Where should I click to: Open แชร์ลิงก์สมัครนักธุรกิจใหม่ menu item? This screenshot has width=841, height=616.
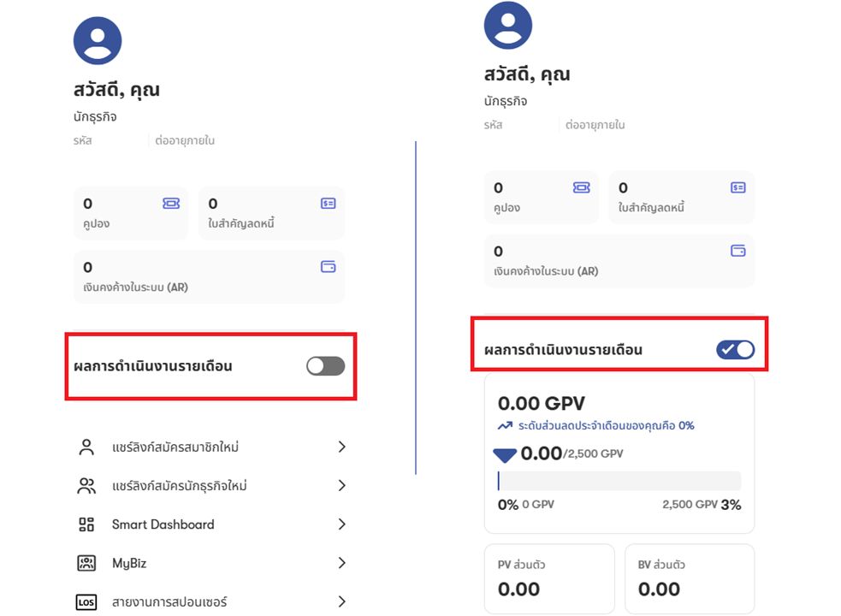point(210,486)
